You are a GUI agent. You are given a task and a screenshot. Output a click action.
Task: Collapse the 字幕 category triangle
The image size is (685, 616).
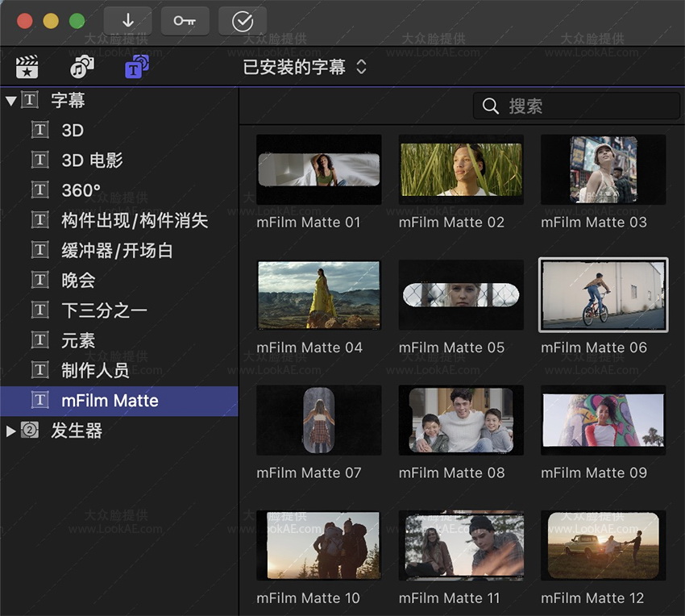(x=11, y=100)
